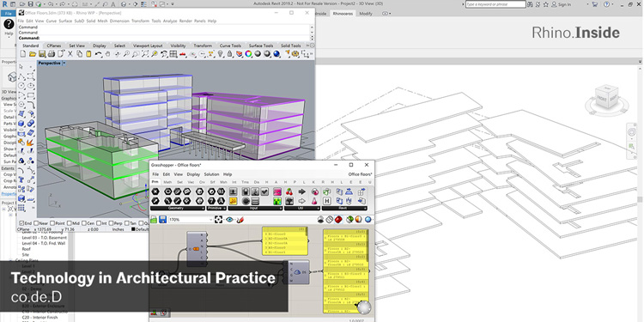Screen dimensions: 644x322
Task: Open the Curve menu in Rhino
Action: tap(52, 21)
